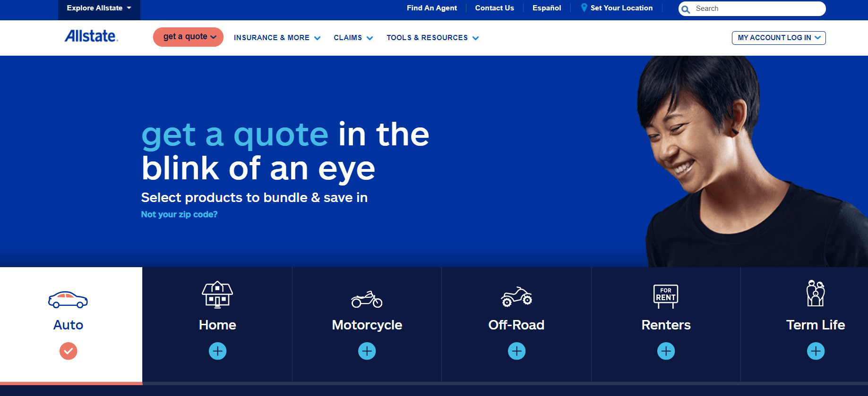Add Motorcycle with its plus toggle
This screenshot has width=868, height=396.
point(367,351)
